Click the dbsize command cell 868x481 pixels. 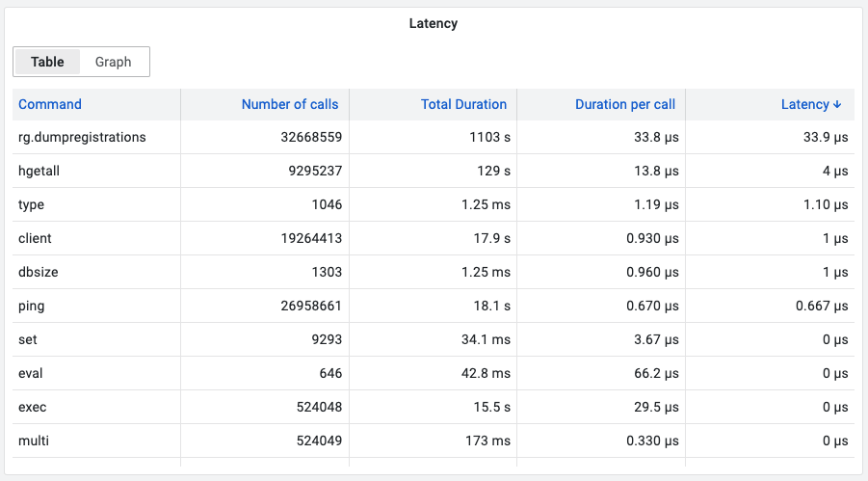point(39,272)
